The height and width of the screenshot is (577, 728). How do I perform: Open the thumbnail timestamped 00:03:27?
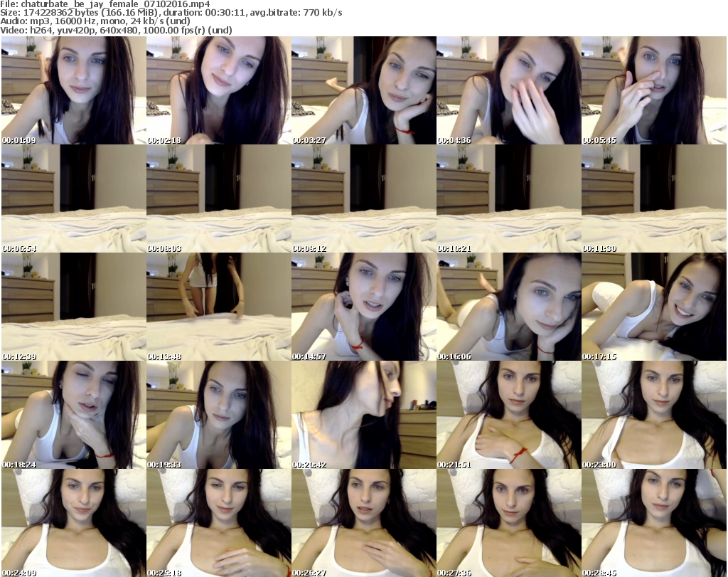[364, 90]
